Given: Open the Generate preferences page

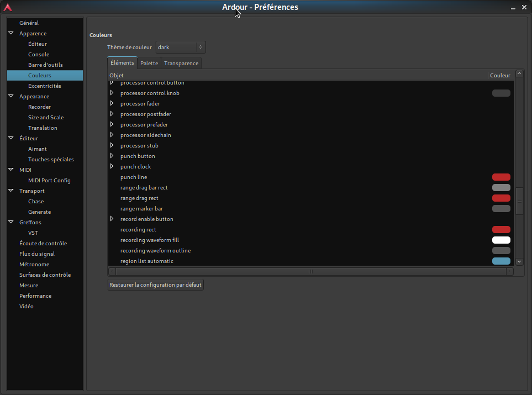Looking at the screenshot, I should pyautogui.click(x=39, y=212).
